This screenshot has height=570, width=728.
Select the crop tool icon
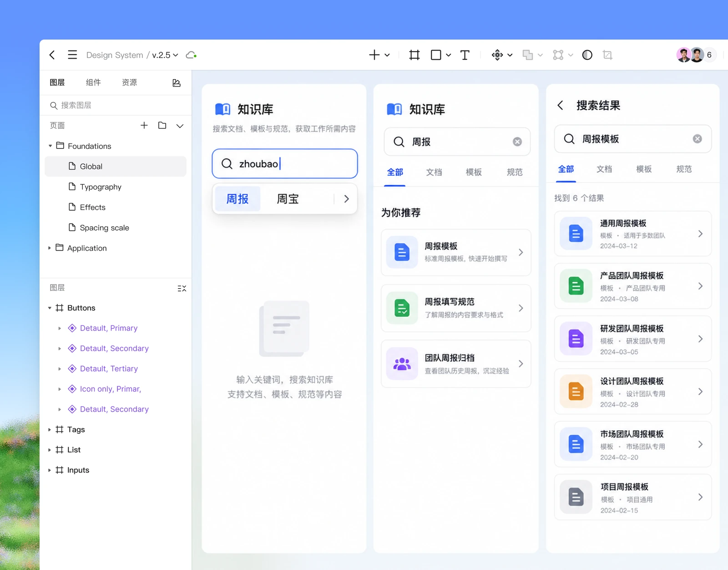pyautogui.click(x=607, y=55)
